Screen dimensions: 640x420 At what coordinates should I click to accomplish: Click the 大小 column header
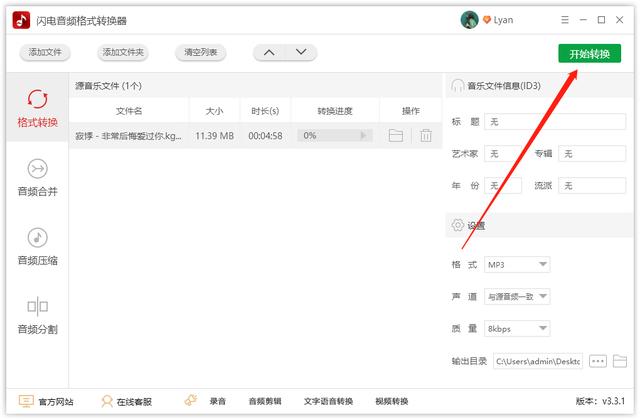pyautogui.click(x=215, y=111)
